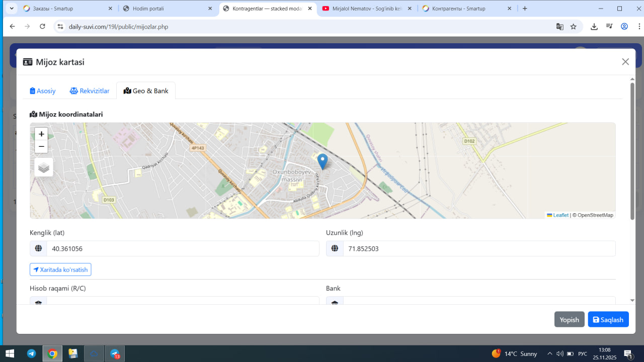644x362 pixels.
Task: Open the tab search dropdown arrow
Action: pyautogui.click(x=11, y=9)
